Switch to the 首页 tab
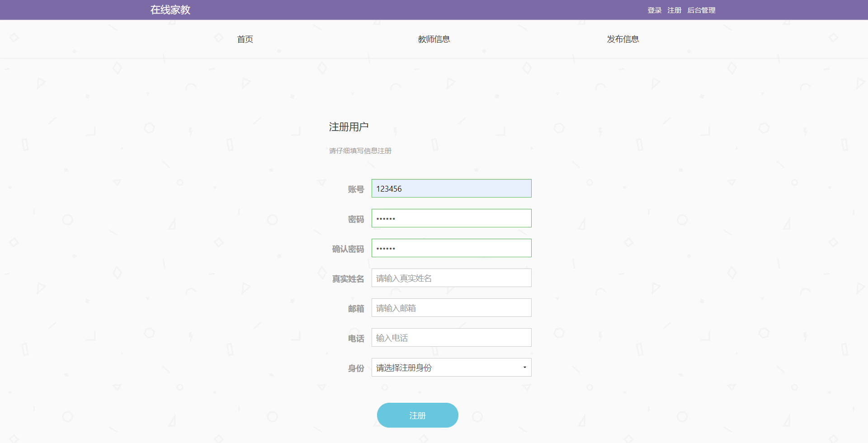 point(245,39)
